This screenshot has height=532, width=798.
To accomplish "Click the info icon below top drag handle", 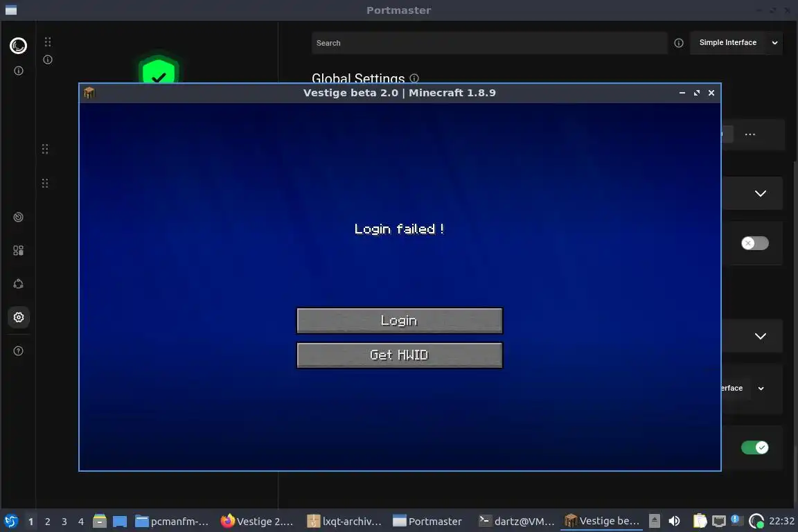I will pos(48,60).
